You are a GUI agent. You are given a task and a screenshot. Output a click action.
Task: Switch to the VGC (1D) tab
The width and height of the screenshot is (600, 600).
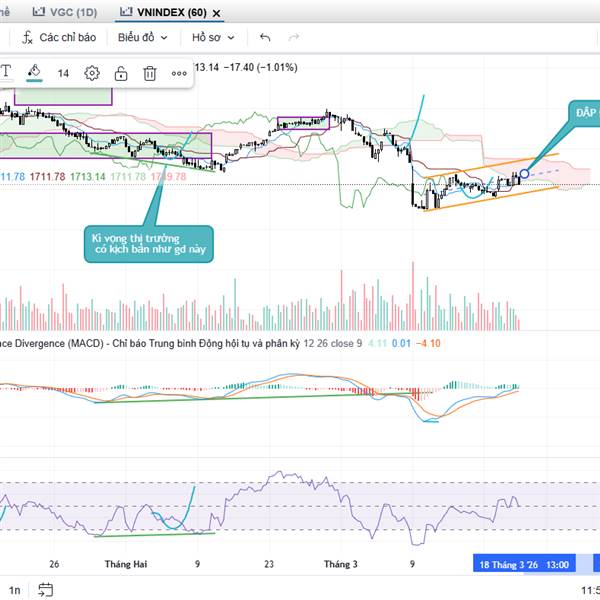pyautogui.click(x=67, y=12)
